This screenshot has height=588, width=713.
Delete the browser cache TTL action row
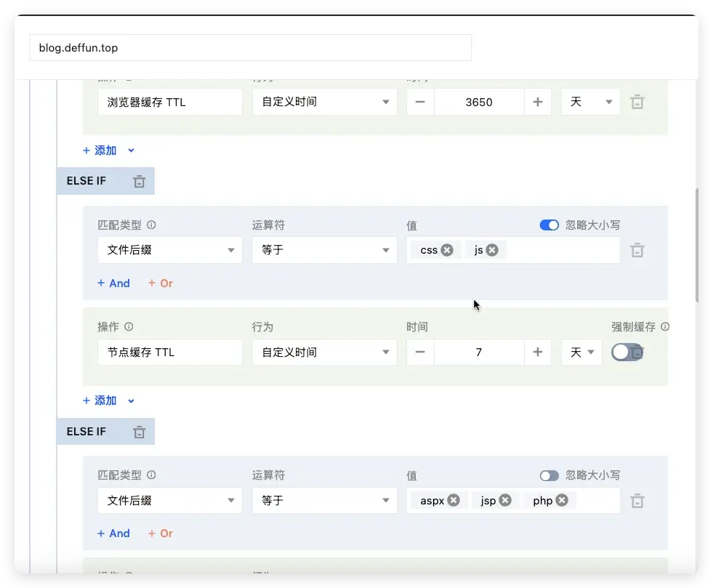tap(637, 102)
